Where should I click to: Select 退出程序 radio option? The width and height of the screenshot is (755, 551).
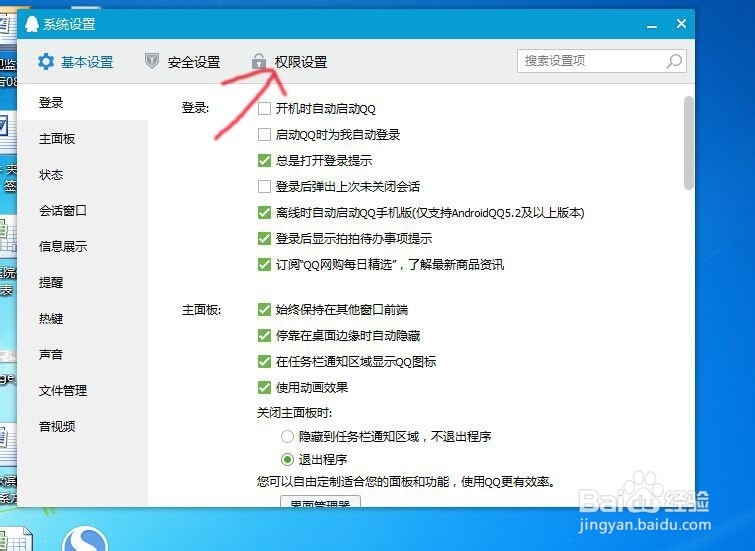287,459
